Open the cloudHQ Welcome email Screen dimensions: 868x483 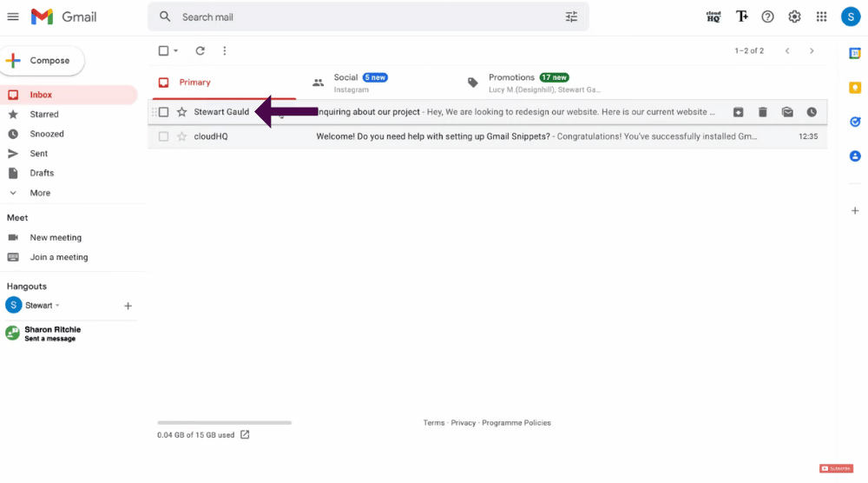(487, 136)
